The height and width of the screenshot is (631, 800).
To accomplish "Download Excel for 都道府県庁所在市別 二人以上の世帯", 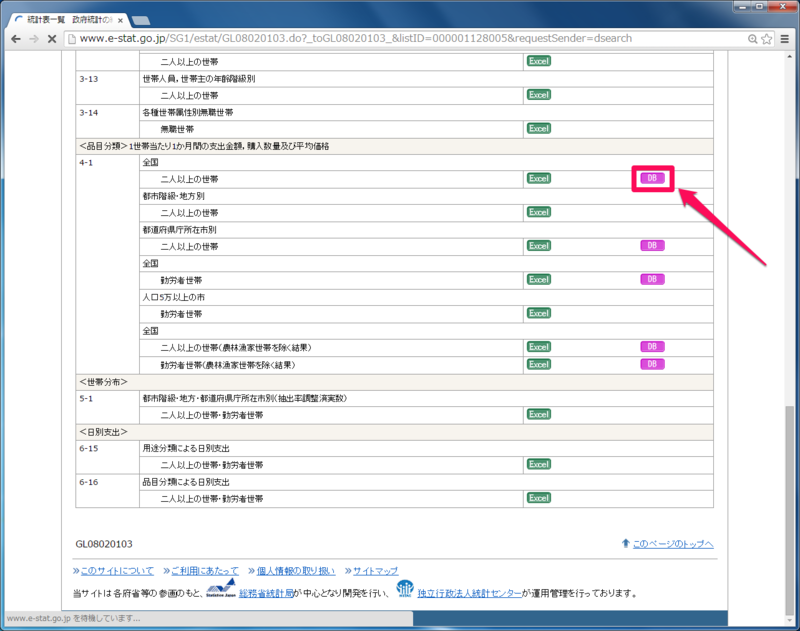I will tap(539, 246).
